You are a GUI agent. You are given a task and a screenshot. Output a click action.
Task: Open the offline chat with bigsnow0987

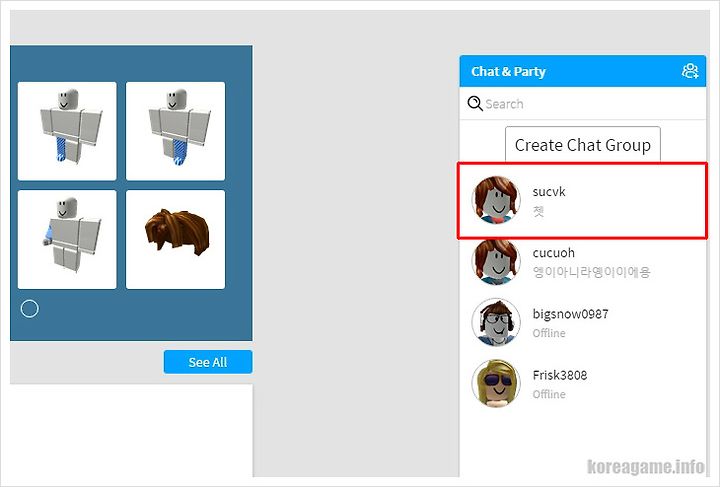tap(582, 323)
